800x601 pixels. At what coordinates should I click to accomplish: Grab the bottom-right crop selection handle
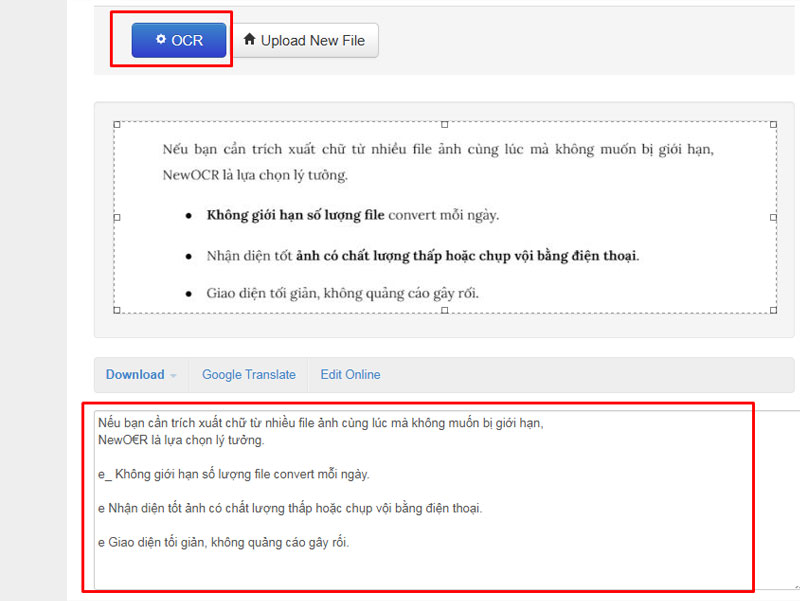[774, 310]
